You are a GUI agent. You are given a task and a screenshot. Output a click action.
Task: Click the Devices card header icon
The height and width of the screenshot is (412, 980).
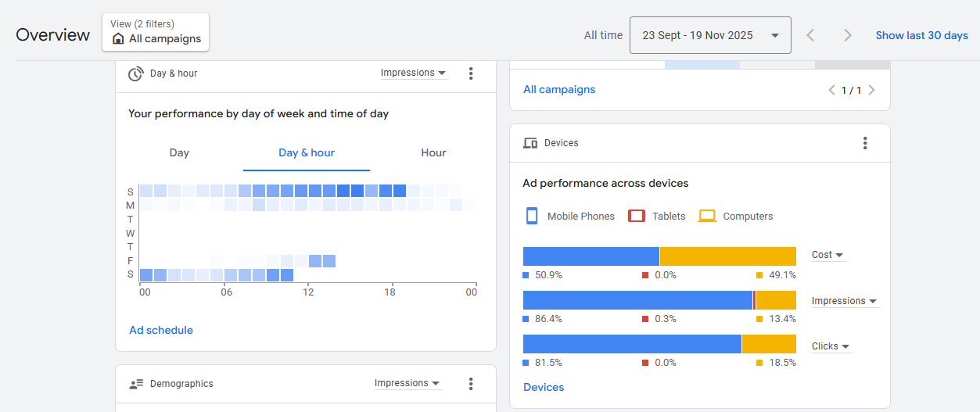[x=530, y=143]
